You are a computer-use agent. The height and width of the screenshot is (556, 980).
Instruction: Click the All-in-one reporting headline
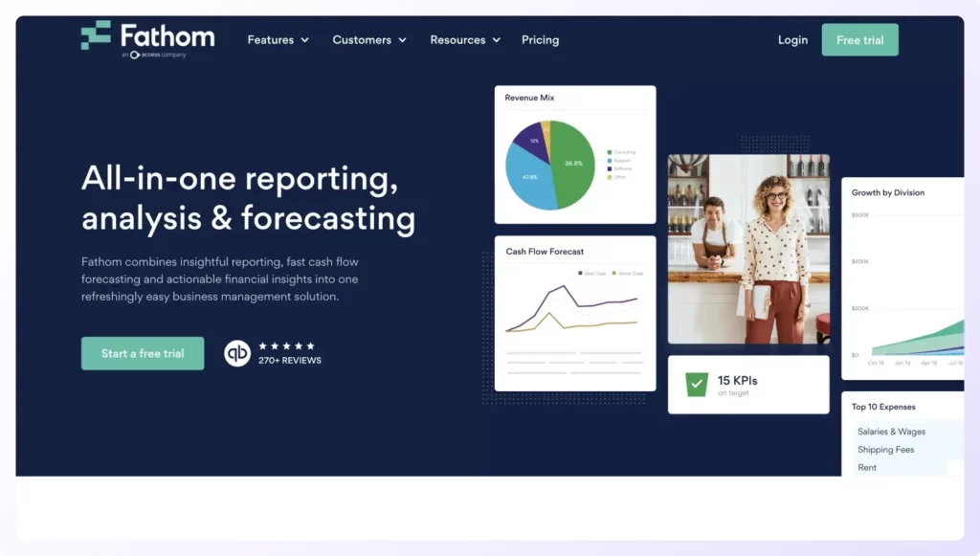248,199
